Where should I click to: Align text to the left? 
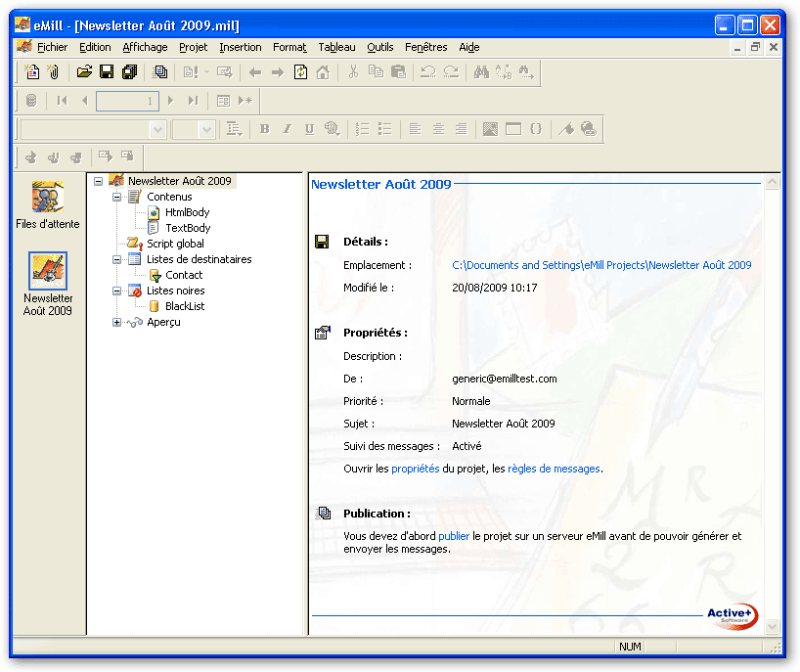416,129
